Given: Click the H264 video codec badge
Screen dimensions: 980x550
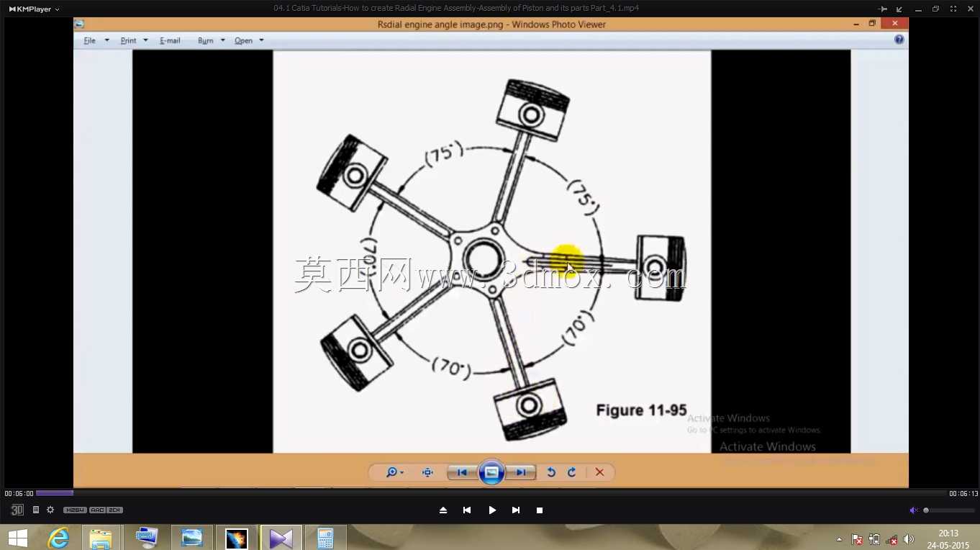Looking at the screenshot, I should click(75, 510).
